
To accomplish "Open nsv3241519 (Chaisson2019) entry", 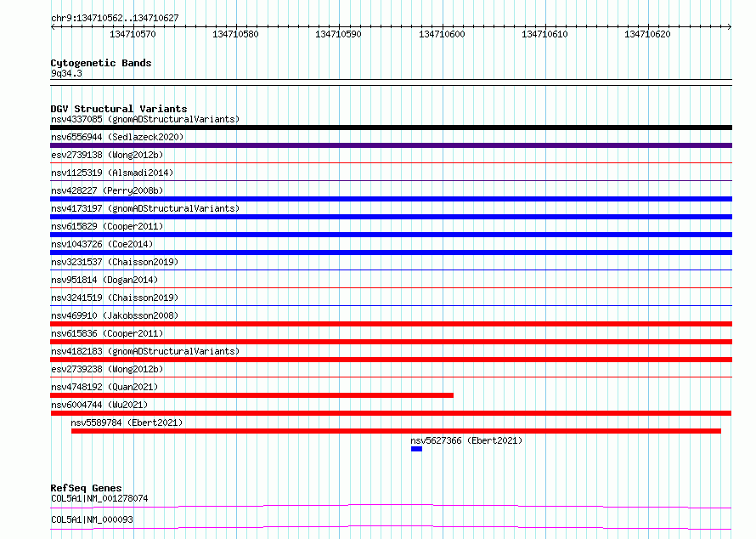I will click(x=115, y=298).
